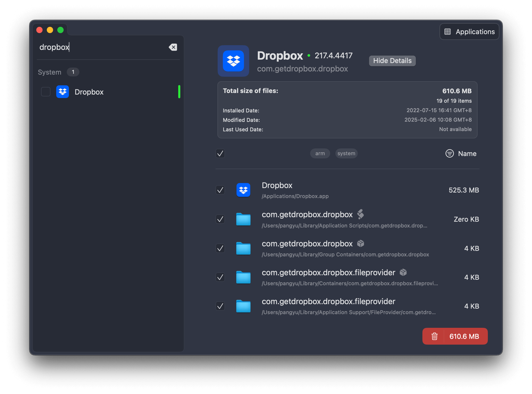Click folder icon for Application Scripts entry
The image size is (532, 394).
click(243, 219)
